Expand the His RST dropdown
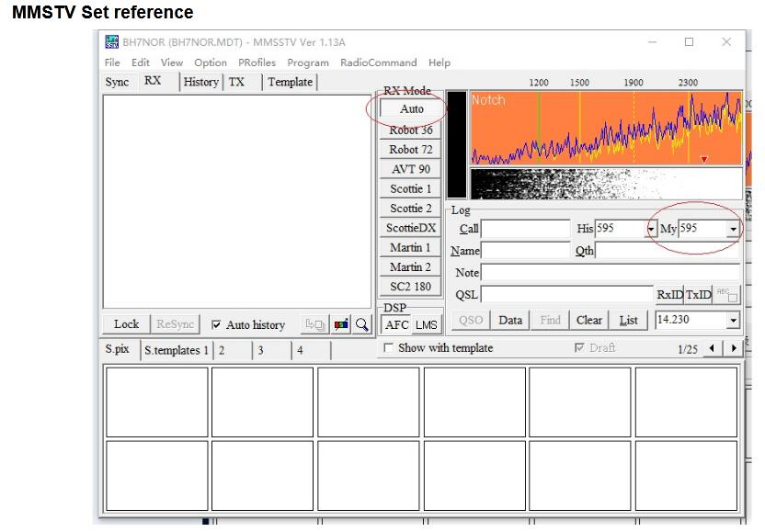Viewport: 765px width, 532px height. [x=650, y=229]
